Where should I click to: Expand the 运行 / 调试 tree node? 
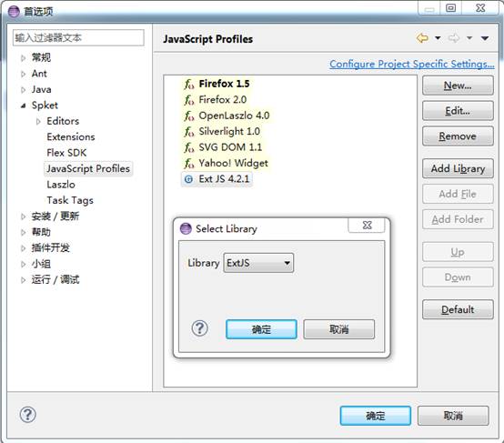[x=23, y=279]
